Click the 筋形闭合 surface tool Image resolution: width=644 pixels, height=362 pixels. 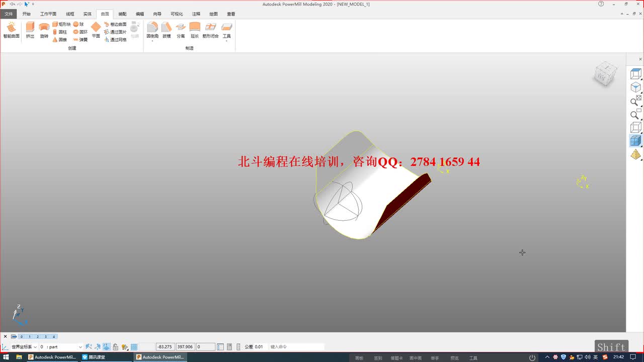(211, 30)
